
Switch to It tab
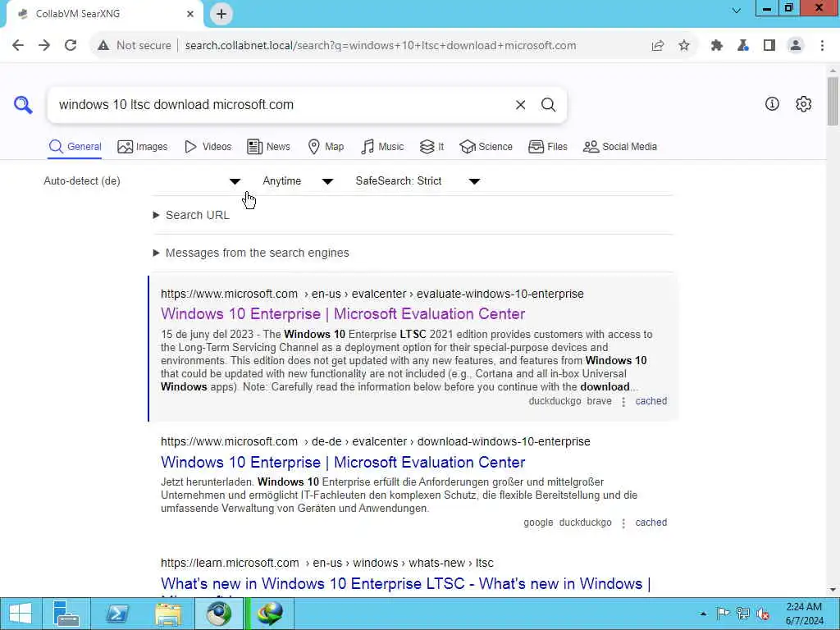(431, 147)
